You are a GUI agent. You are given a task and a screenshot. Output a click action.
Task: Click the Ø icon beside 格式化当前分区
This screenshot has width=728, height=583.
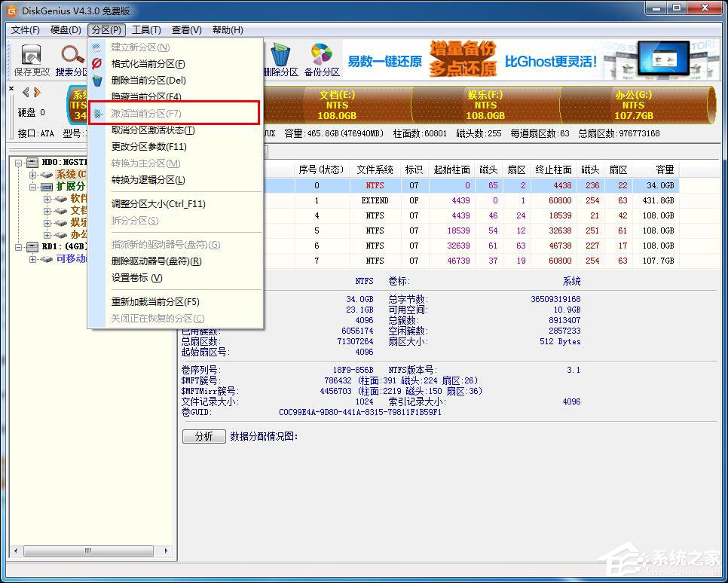97,64
